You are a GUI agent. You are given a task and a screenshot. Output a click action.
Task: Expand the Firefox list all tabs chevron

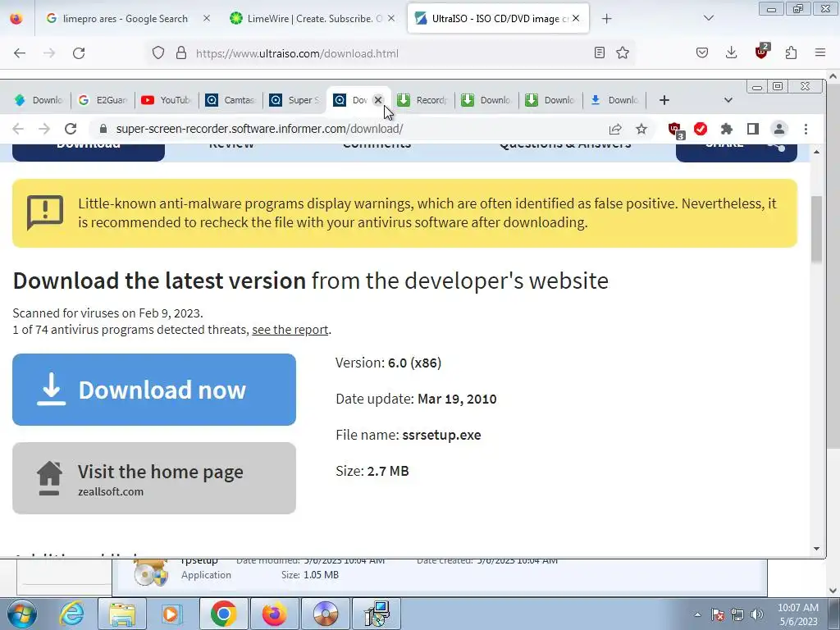coord(708,18)
